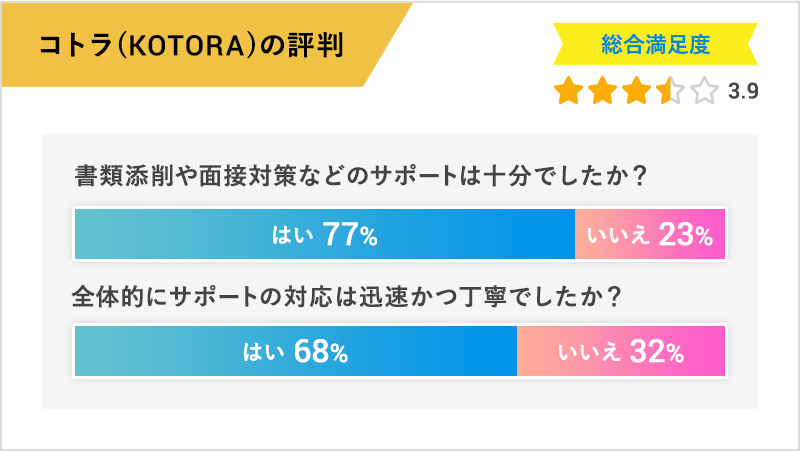Click the 68% figure
This screenshot has width=800, height=451.
(320, 352)
